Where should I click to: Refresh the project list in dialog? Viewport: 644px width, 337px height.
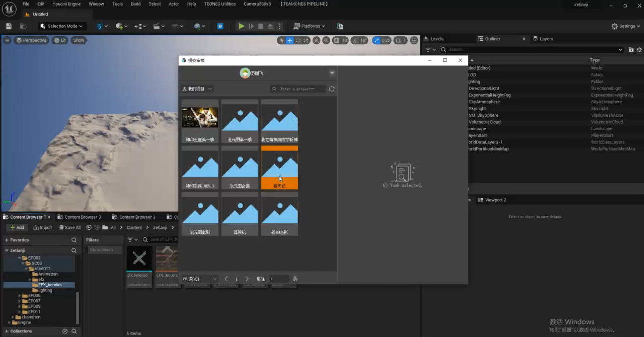point(332,89)
